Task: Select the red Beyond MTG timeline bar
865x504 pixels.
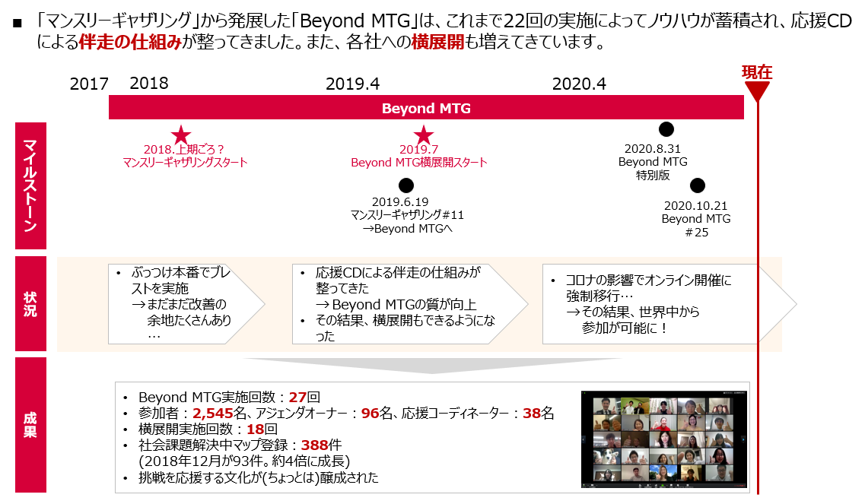Action: tap(426, 108)
